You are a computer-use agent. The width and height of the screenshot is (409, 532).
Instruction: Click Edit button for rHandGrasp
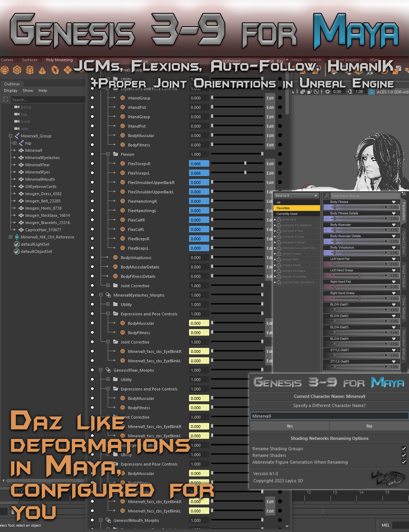tap(270, 98)
